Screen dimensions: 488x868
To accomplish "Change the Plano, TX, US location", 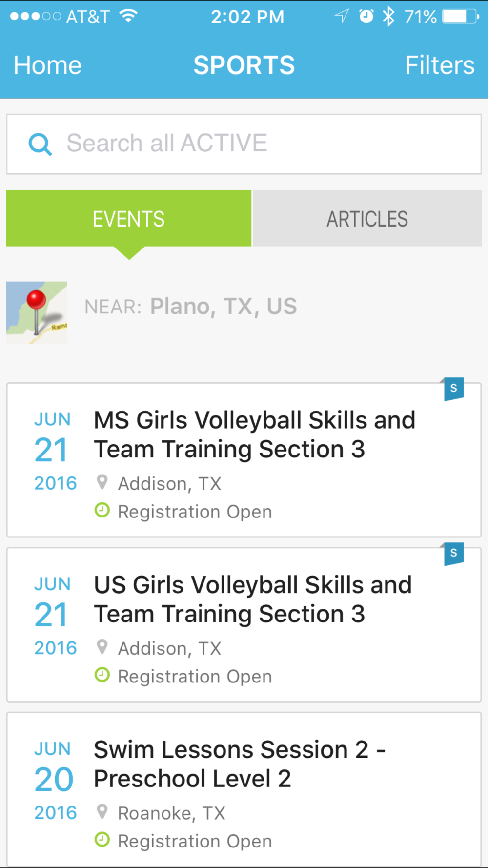I will click(224, 307).
